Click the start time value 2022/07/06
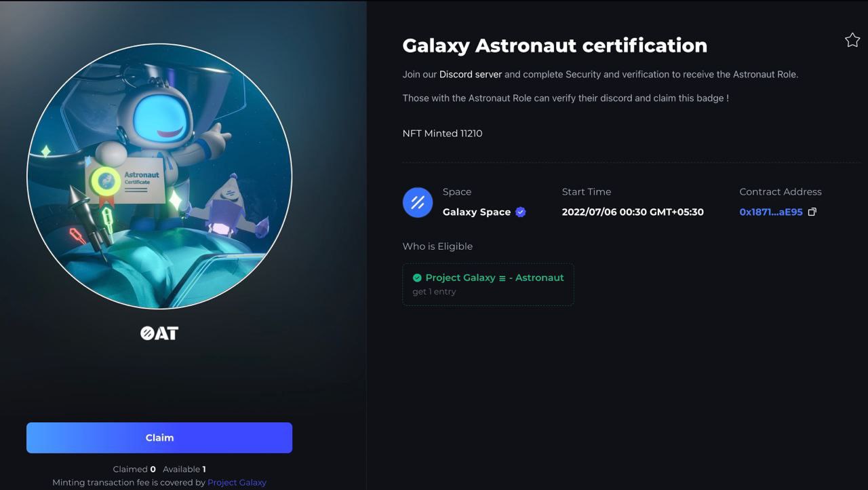The height and width of the screenshot is (490, 868). [x=632, y=212]
